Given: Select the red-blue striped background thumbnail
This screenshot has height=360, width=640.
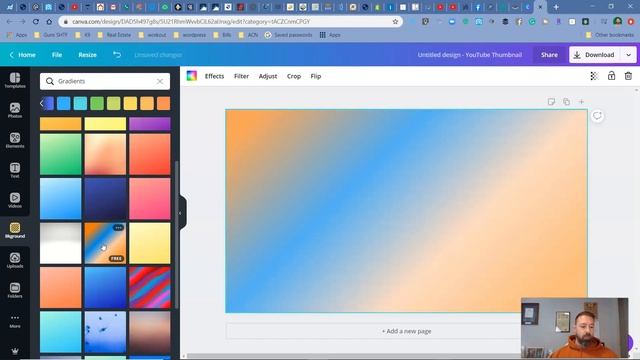Looking at the screenshot, I should [150, 288].
